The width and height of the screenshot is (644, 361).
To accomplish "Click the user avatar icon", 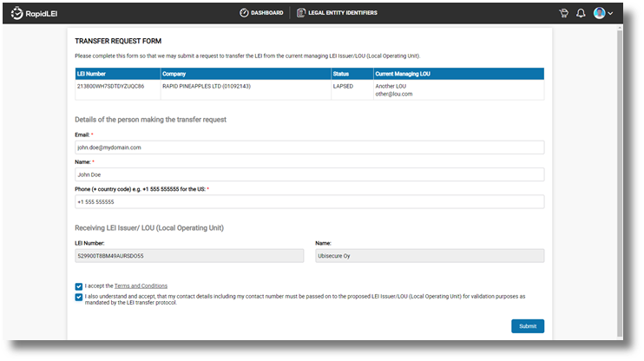I will (599, 13).
